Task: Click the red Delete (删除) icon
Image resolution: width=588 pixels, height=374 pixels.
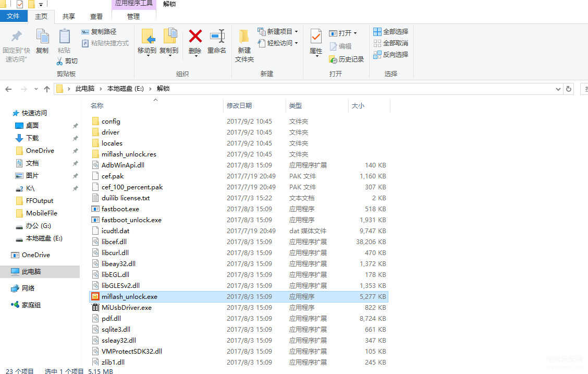Action: pyautogui.click(x=195, y=37)
